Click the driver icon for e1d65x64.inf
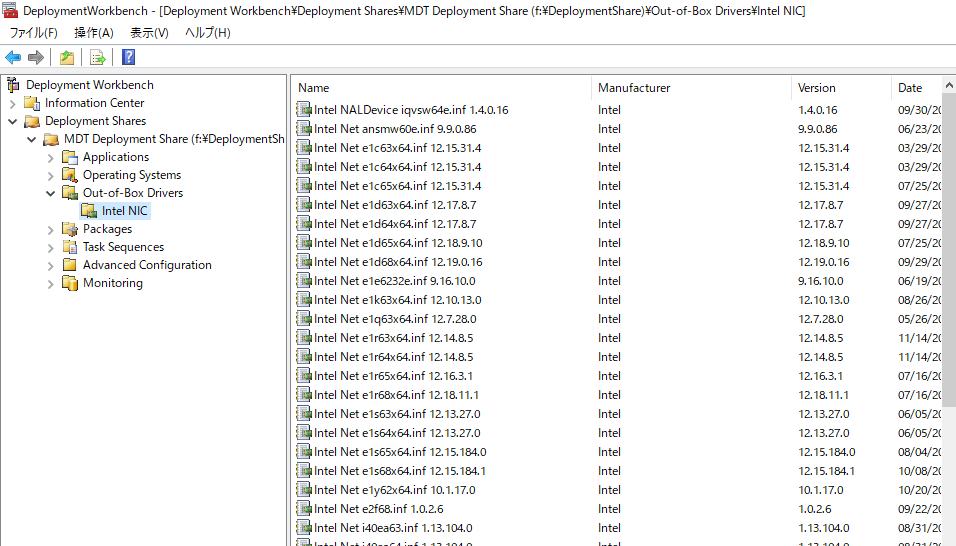The width and height of the screenshot is (956, 546). pos(304,243)
